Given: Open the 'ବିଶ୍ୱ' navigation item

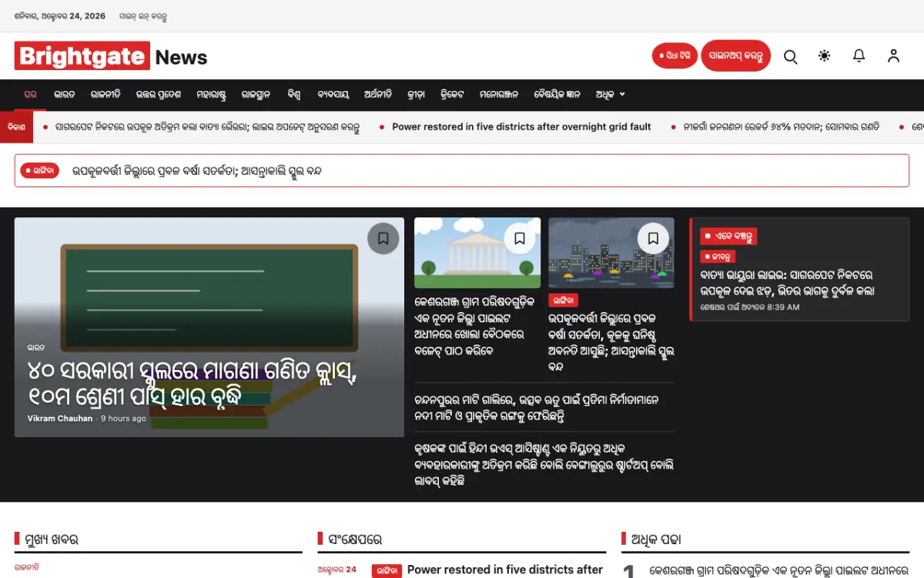Looking at the screenshot, I should click(294, 95).
